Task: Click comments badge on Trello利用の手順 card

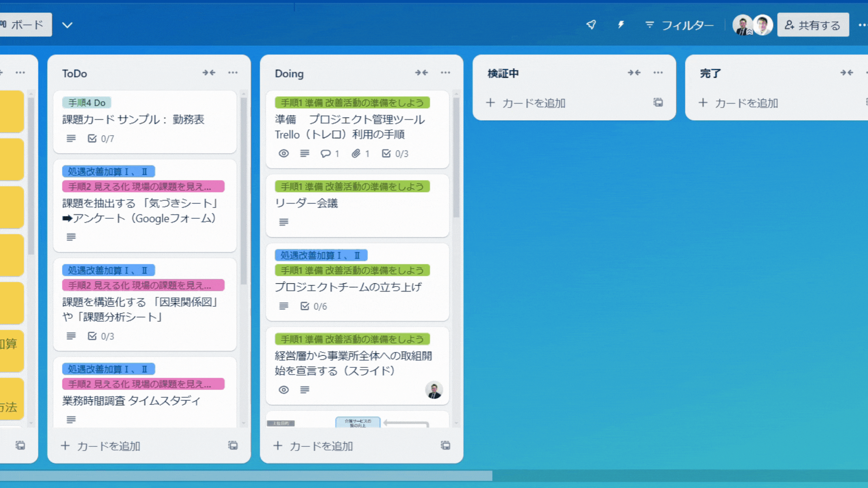Action: click(330, 154)
